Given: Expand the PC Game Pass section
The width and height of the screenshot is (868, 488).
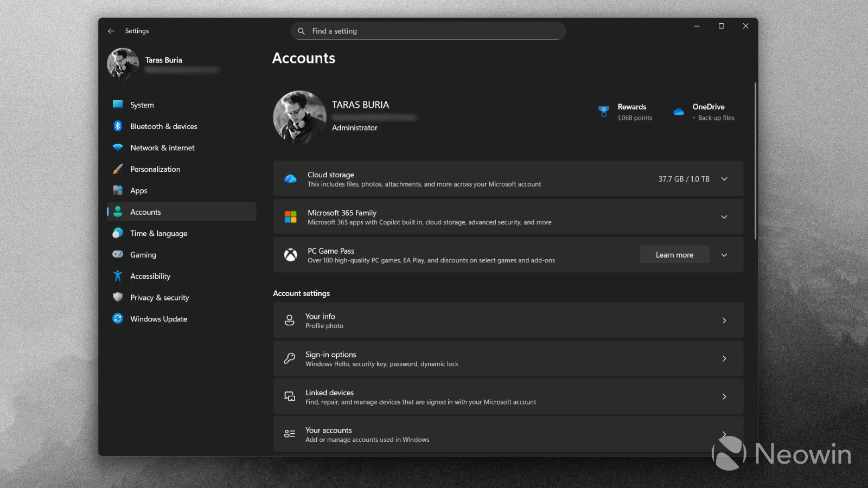Looking at the screenshot, I should pos(724,255).
